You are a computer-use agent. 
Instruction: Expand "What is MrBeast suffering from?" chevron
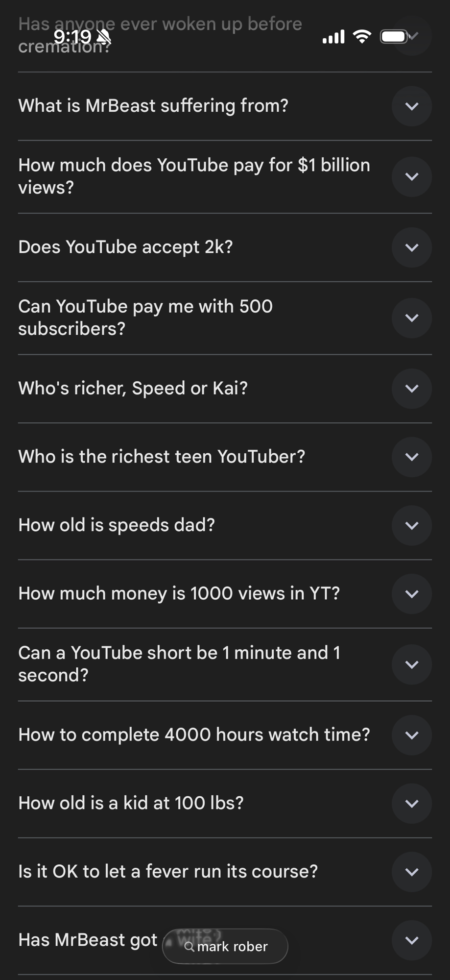point(412,106)
